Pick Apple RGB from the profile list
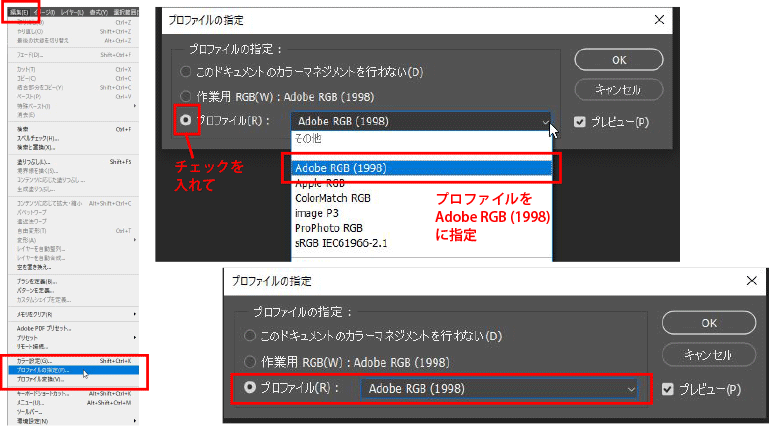This screenshot has width=769, height=434. 421,183
